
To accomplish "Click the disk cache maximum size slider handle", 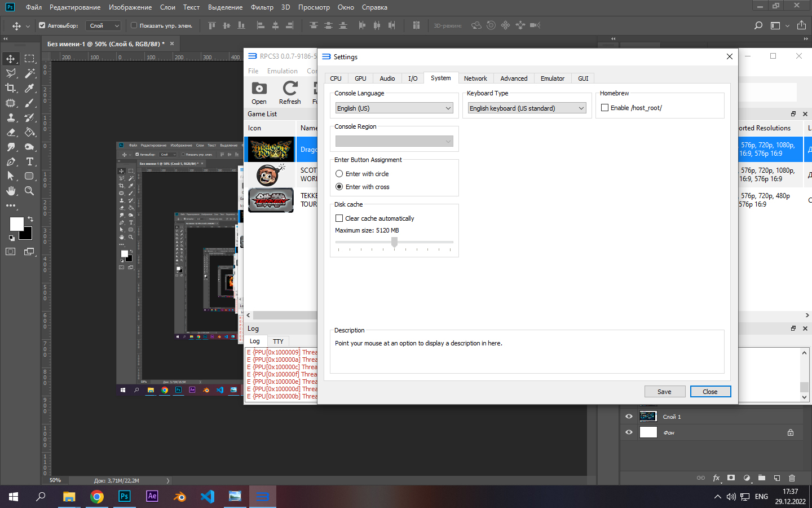I will tap(394, 242).
